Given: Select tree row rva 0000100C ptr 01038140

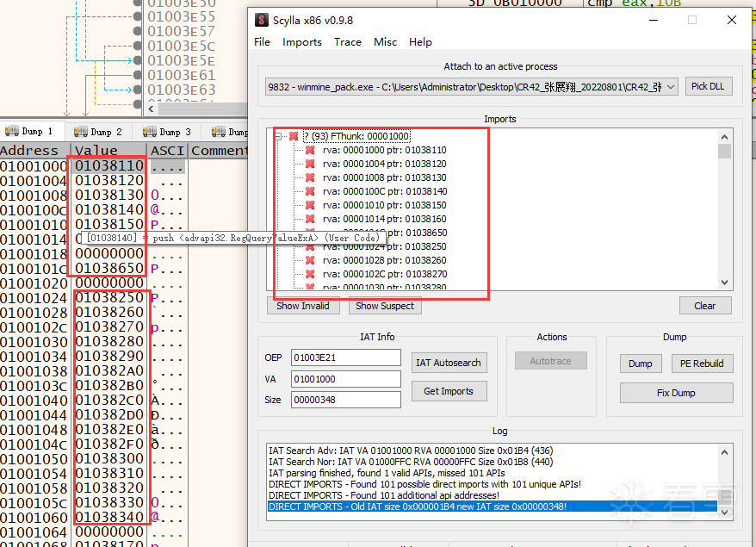Looking at the screenshot, I should pos(385,191).
